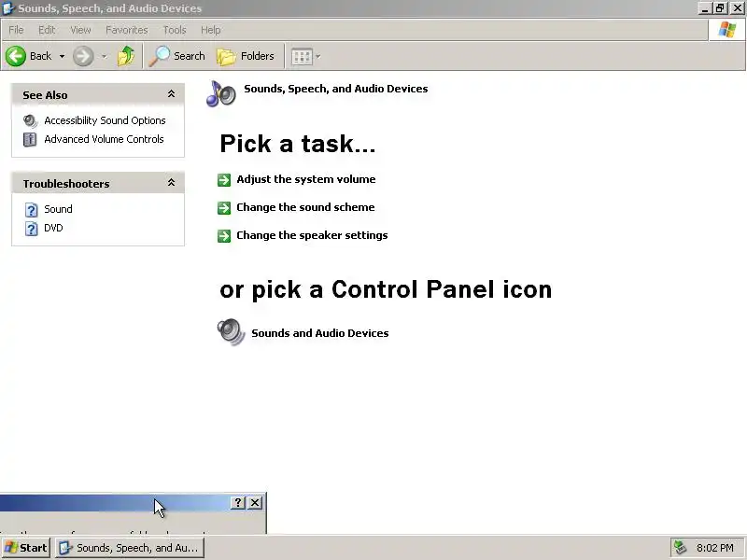Open the File menu
Screen dimensions: 747x560
pyautogui.click(x=16, y=30)
